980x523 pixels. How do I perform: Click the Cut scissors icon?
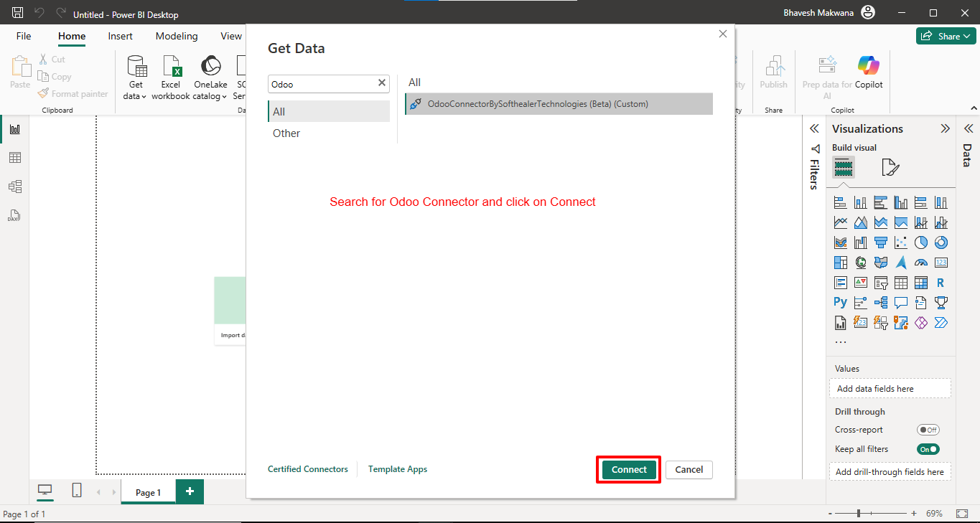point(44,60)
